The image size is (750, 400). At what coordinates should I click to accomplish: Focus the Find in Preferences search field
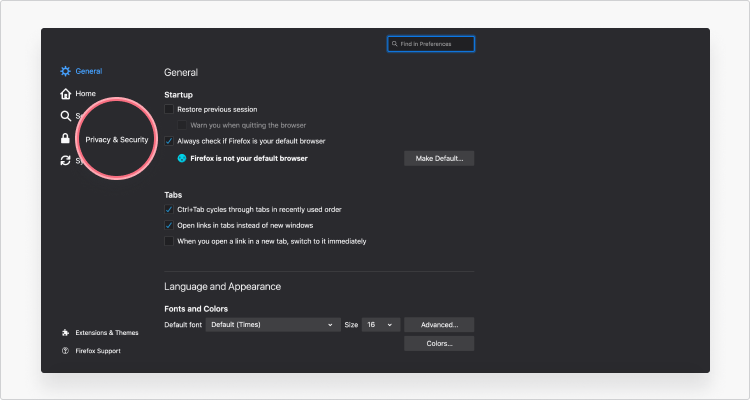click(431, 44)
